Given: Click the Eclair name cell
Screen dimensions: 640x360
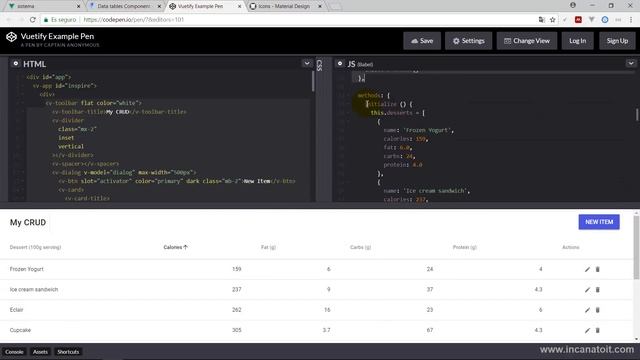Looking at the screenshot, I should click(16, 310).
